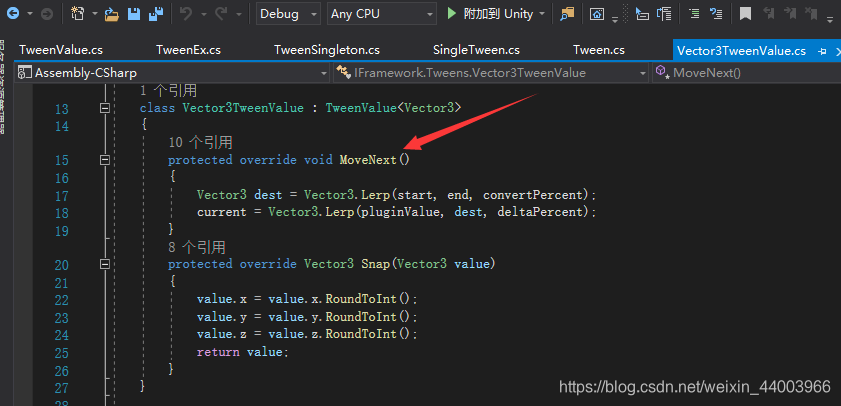Click 'return value;' on line 25
Image resolution: width=841 pixels, height=406 pixels.
coord(242,352)
